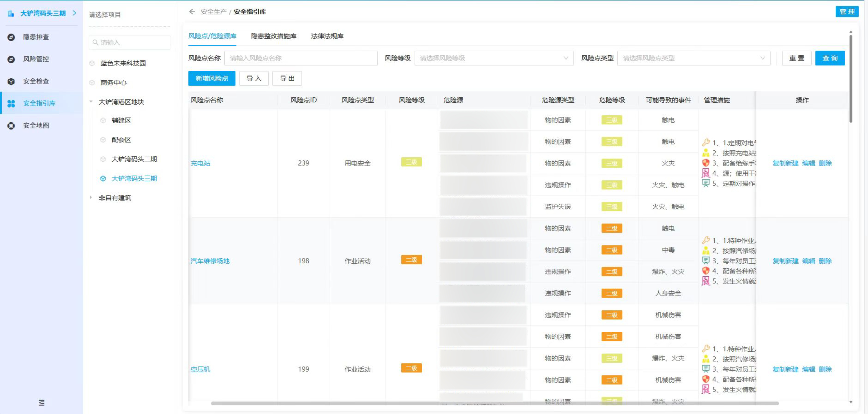The width and height of the screenshot is (868, 414).
Task: Select 大铲湾码头二期 in the project tree
Action: click(134, 159)
